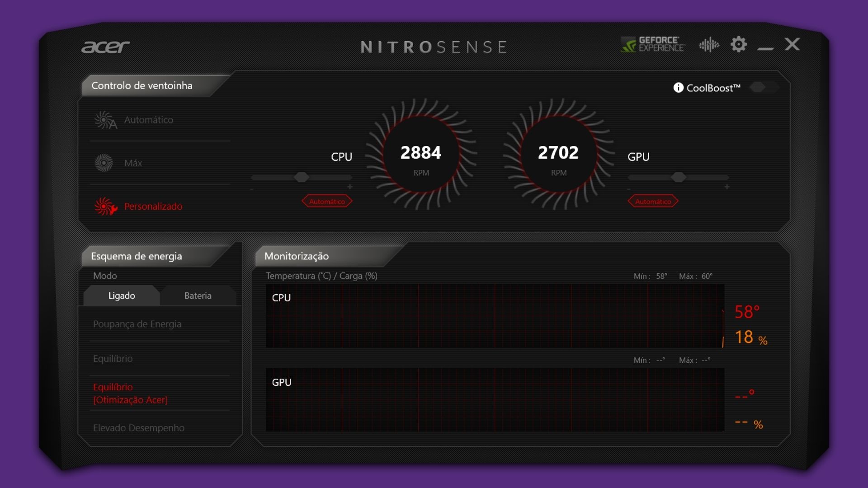Click the GPU fan speed slider handle
The image size is (868, 488).
click(678, 178)
